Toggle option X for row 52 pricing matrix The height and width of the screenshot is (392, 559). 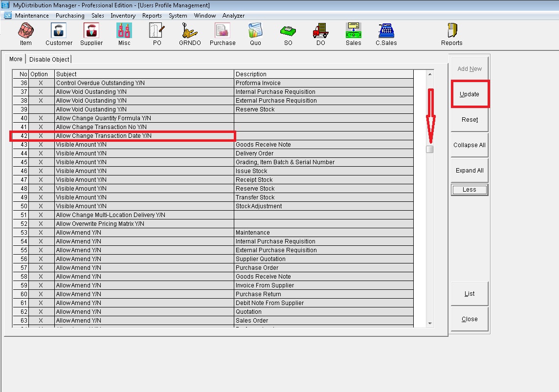tap(41, 224)
